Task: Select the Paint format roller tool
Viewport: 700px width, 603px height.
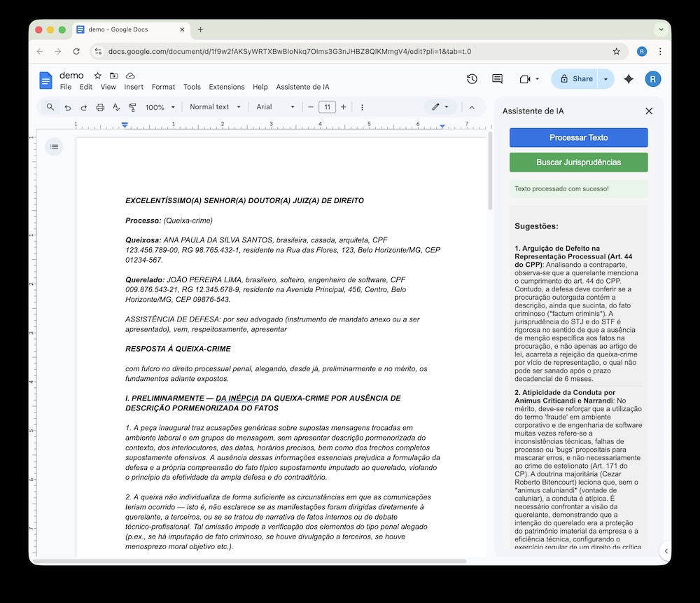Action: 132,107
